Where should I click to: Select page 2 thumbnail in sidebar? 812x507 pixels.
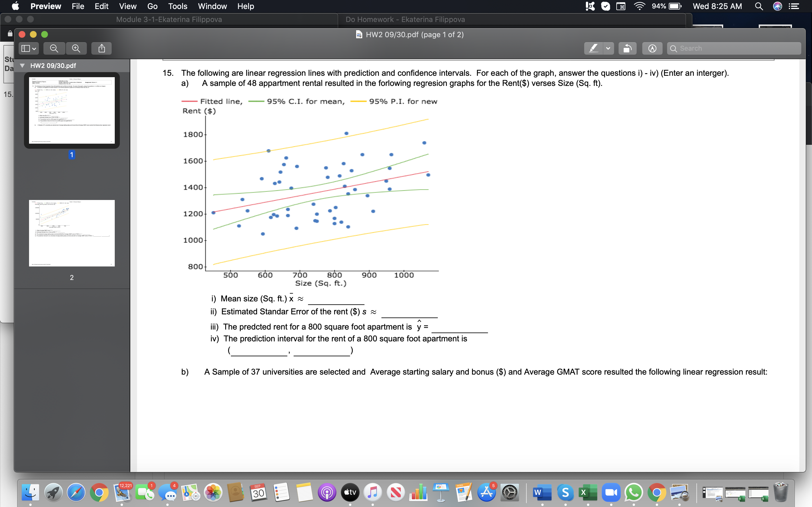(x=71, y=233)
